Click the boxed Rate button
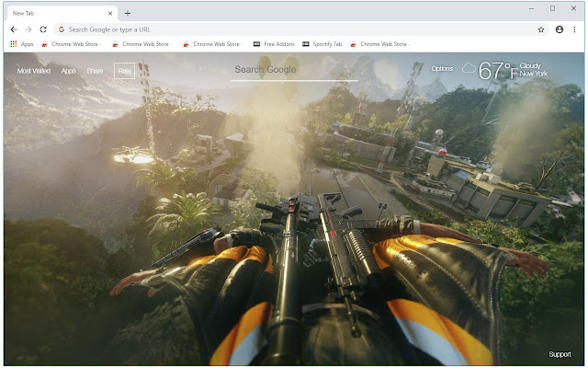The width and height of the screenshot is (588, 368). coord(125,71)
